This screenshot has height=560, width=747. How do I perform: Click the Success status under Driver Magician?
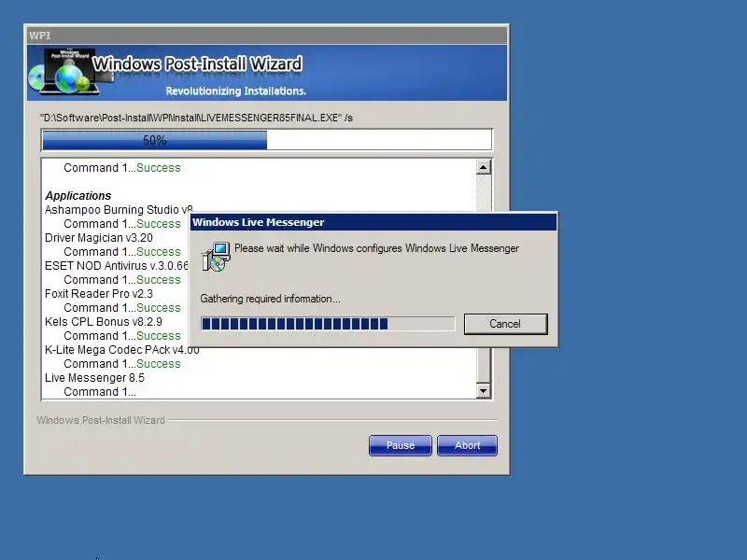pyautogui.click(x=159, y=251)
